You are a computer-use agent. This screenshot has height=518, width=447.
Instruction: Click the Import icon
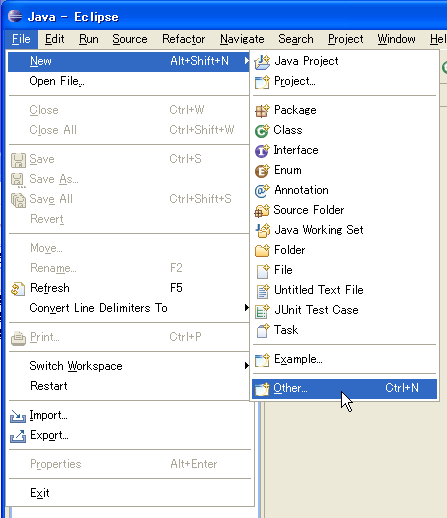click(x=18, y=416)
